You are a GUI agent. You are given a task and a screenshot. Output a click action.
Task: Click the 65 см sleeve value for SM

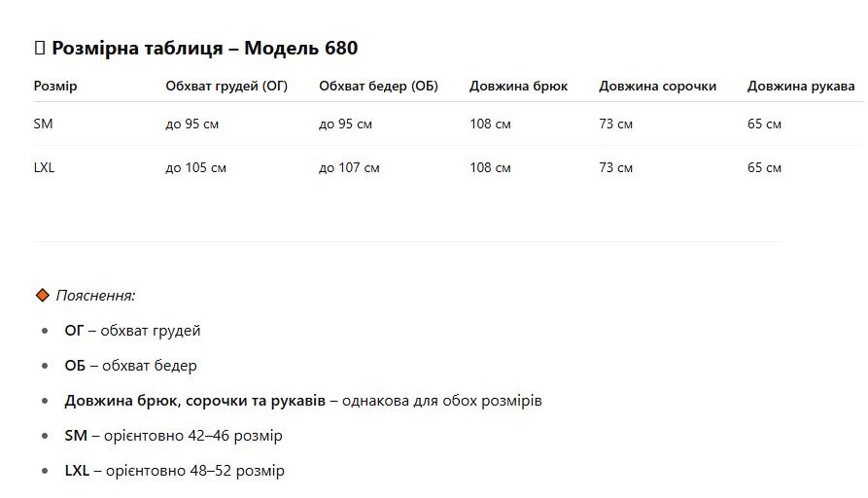click(765, 124)
